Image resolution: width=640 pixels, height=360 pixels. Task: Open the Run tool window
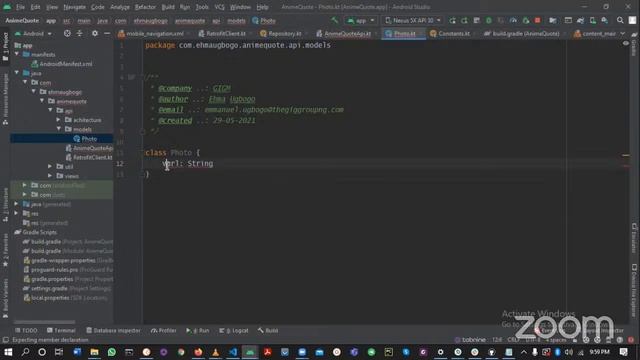pos(198,331)
